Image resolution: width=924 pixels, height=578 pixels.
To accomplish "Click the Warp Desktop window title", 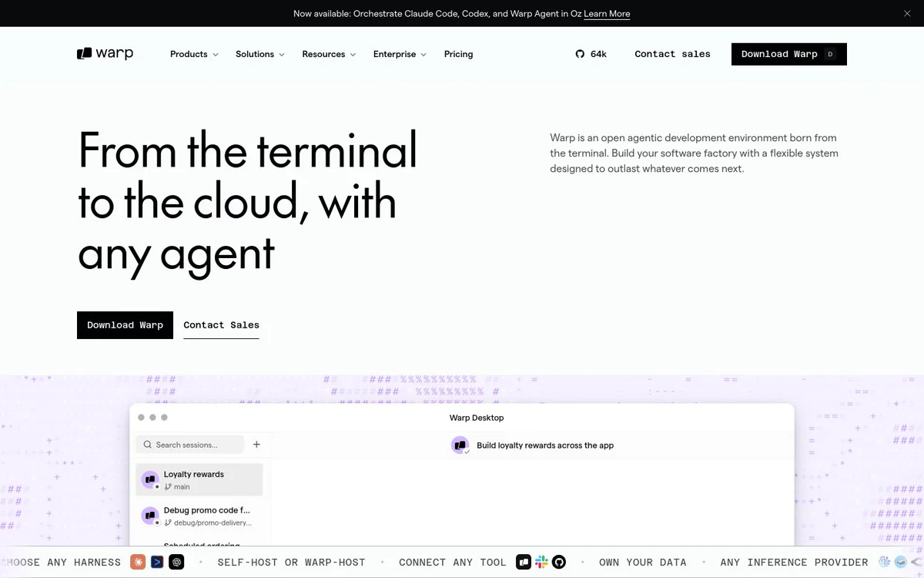I will (477, 418).
